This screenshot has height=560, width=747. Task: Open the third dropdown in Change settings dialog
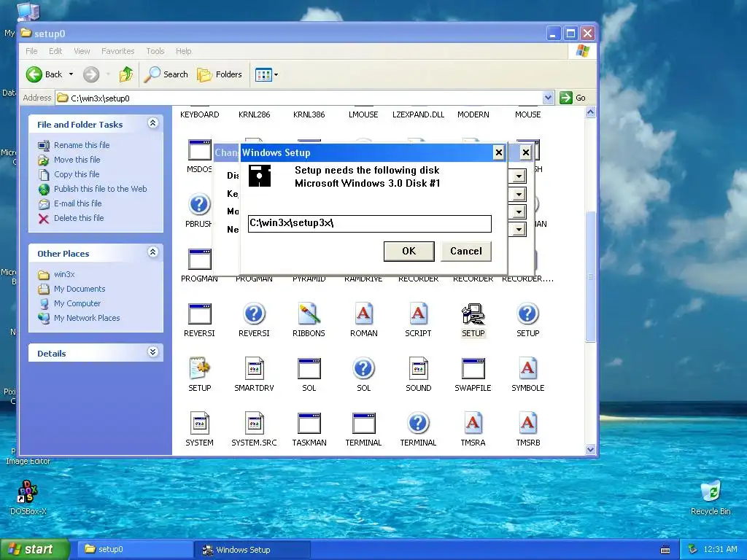[x=519, y=212]
